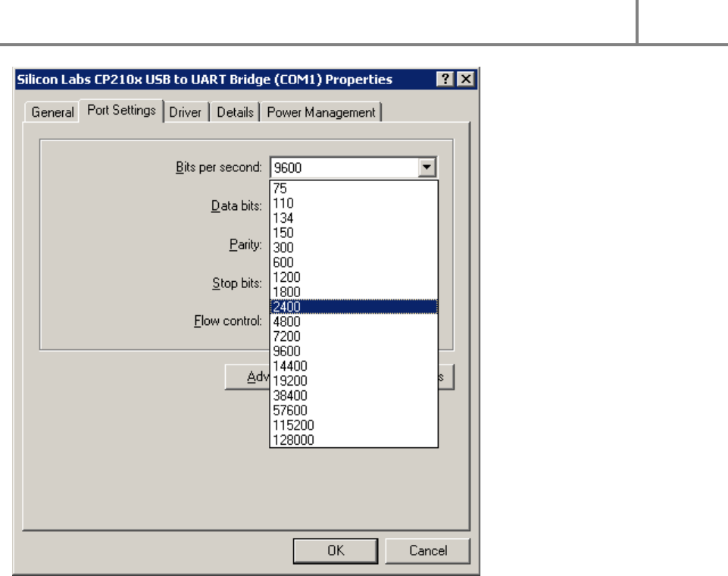This screenshot has width=728, height=576.
Task: Pick 1800 in the baud rate list
Action: click(354, 293)
